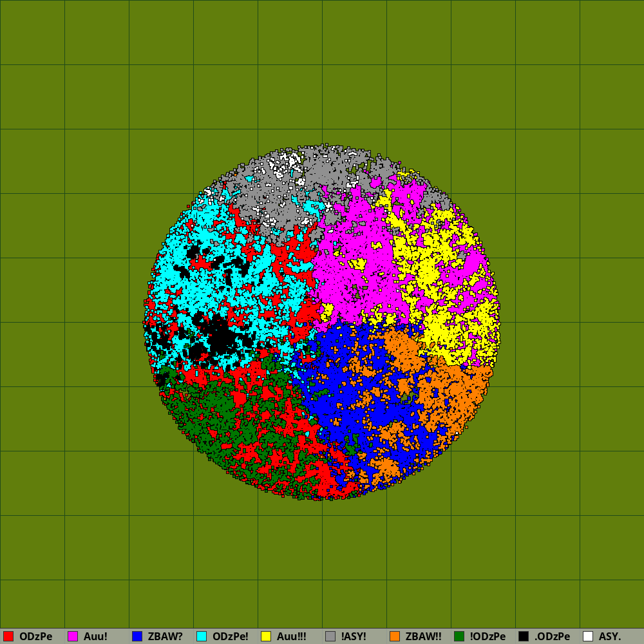Click the yellow Auu!!! legend swatch
Viewport: 644px width, 644px height.
pos(266,636)
